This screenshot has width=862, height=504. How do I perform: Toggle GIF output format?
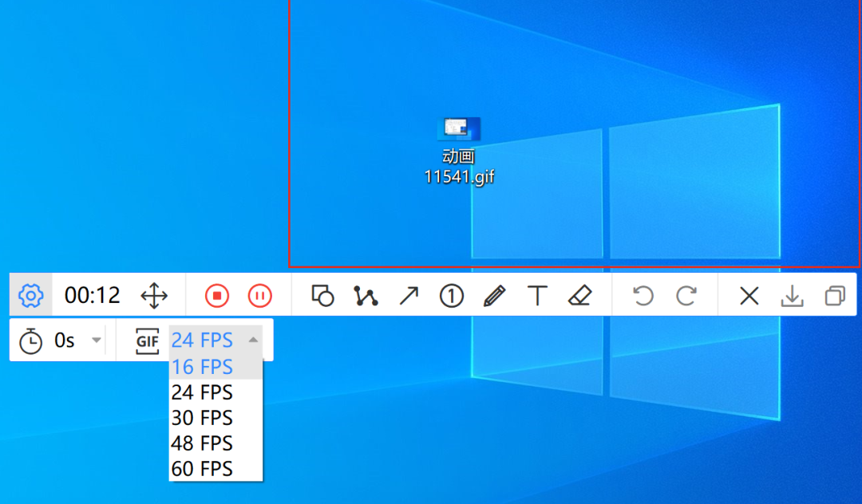pos(147,340)
